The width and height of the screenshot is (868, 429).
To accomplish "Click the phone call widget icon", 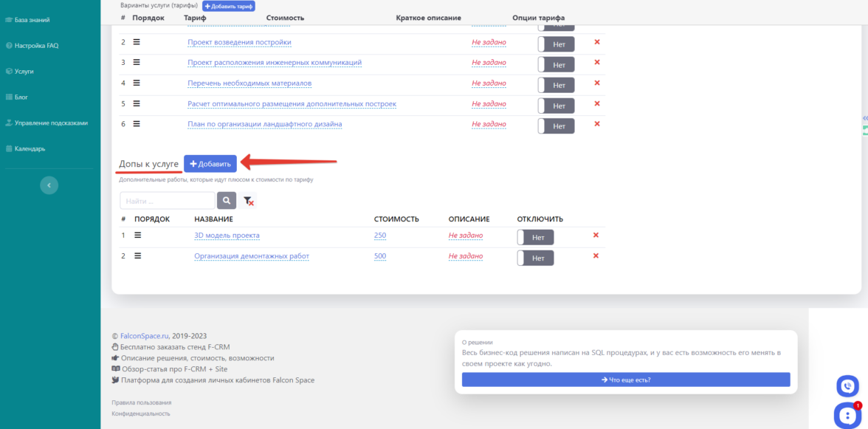I will coord(847,385).
